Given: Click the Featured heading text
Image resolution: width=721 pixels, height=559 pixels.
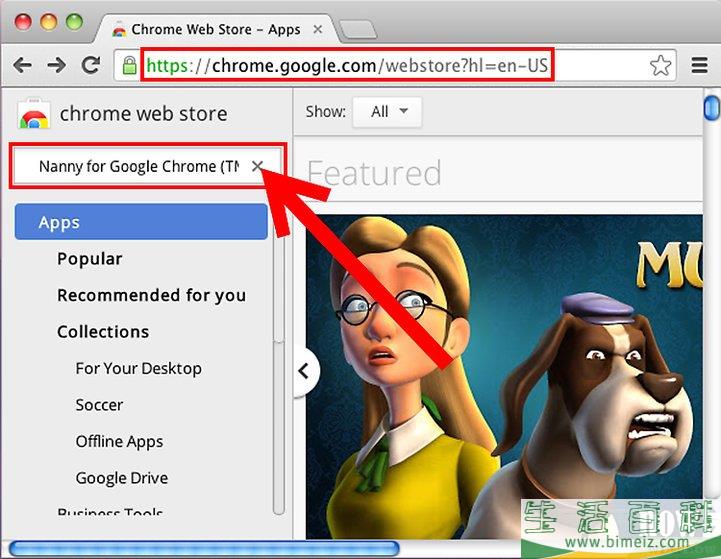Looking at the screenshot, I should point(374,173).
